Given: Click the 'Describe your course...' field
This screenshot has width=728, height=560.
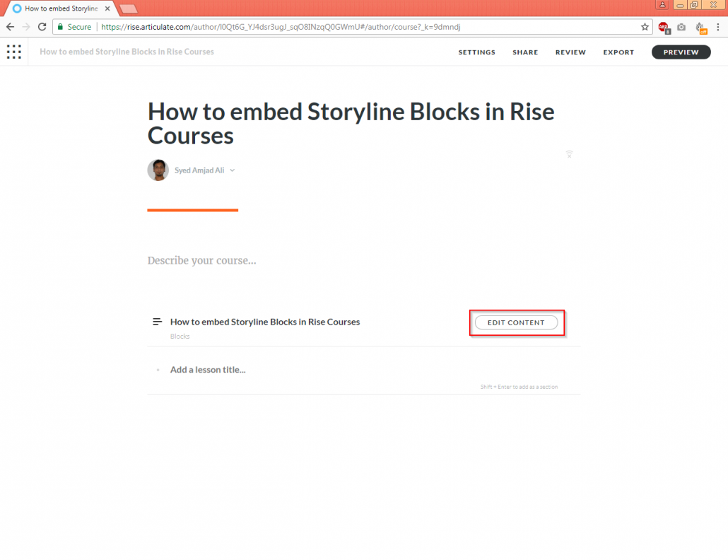Looking at the screenshot, I should point(201,260).
